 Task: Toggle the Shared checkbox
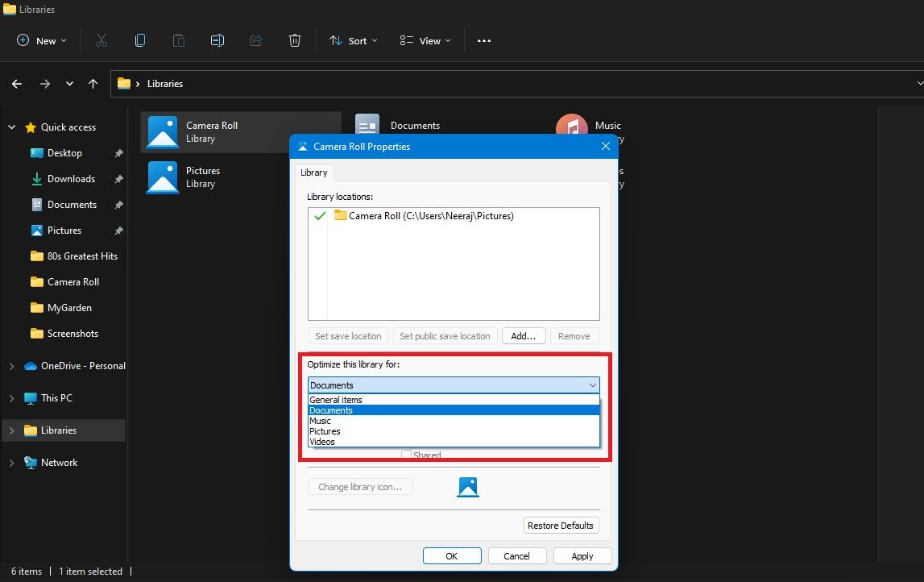point(407,455)
